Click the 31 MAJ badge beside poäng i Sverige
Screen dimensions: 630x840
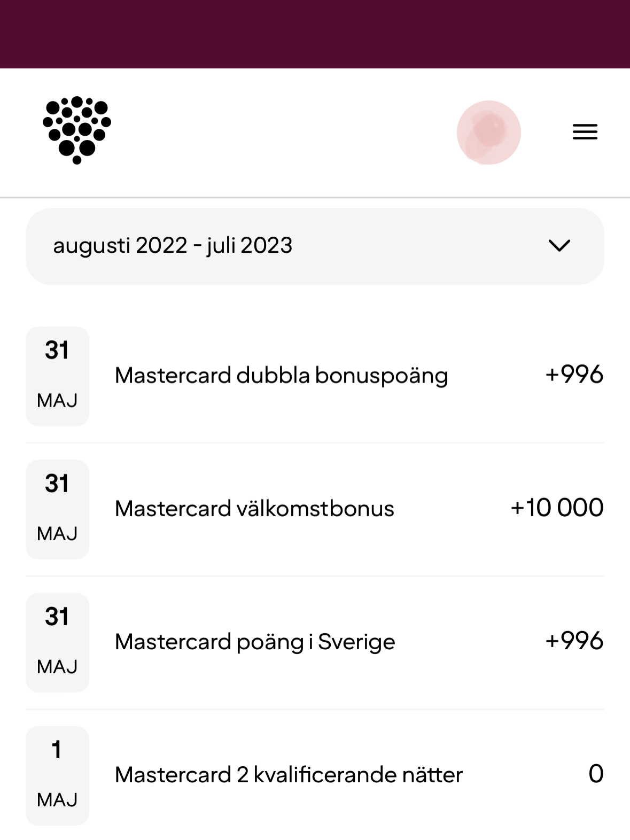pos(57,642)
